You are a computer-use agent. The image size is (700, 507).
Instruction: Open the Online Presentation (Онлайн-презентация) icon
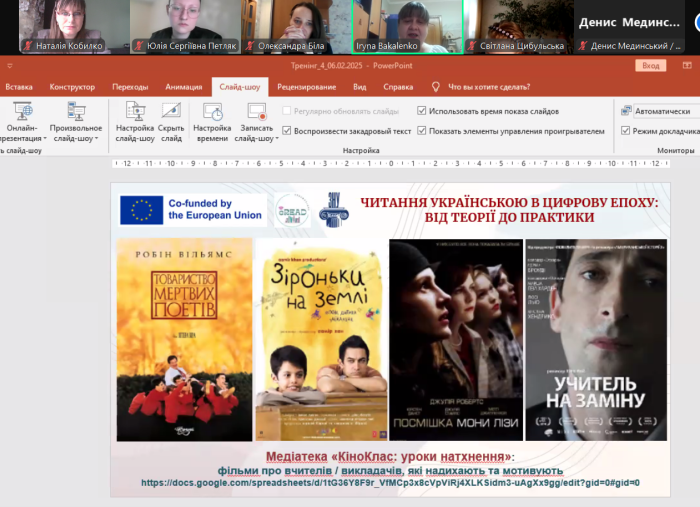(x=22, y=112)
